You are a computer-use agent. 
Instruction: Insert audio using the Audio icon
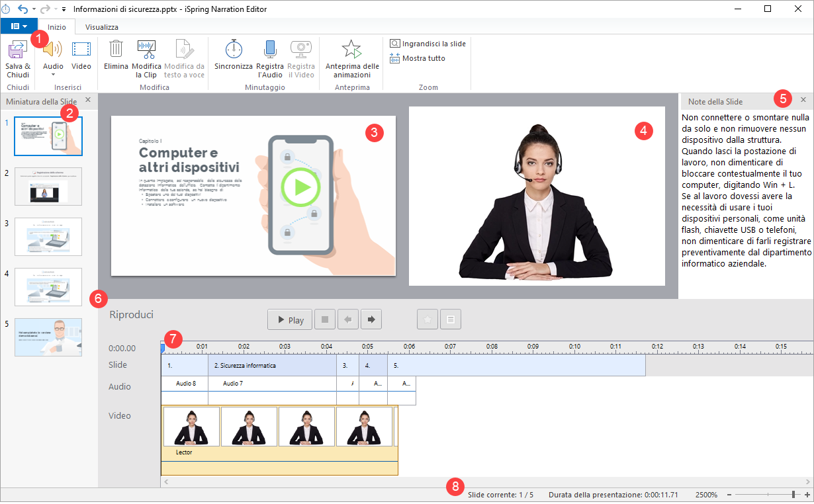[x=53, y=50]
